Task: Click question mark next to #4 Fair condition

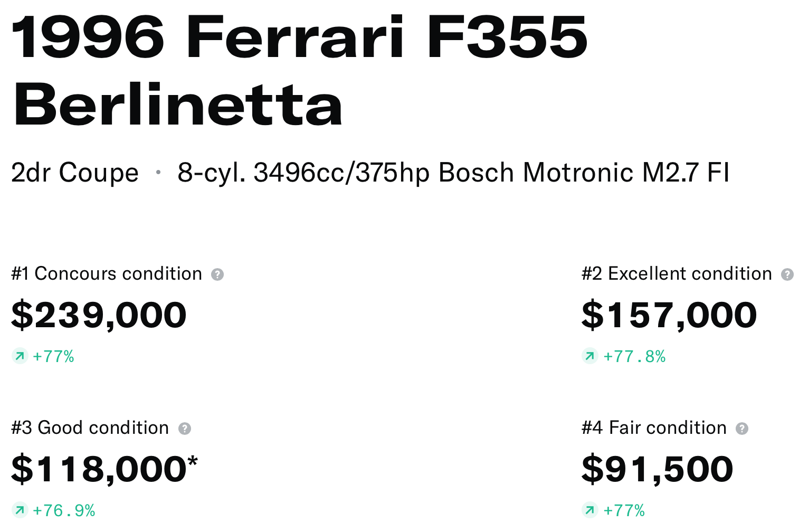Action: coord(742,429)
